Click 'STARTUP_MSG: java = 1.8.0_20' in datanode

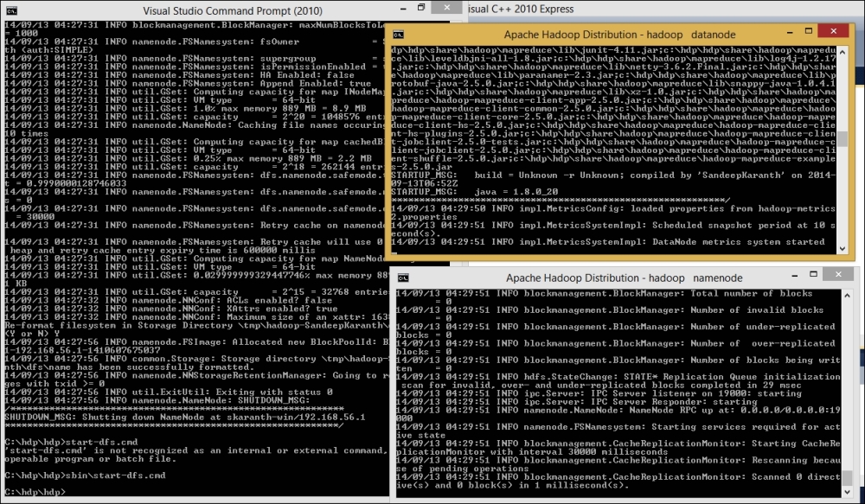tap(474, 192)
